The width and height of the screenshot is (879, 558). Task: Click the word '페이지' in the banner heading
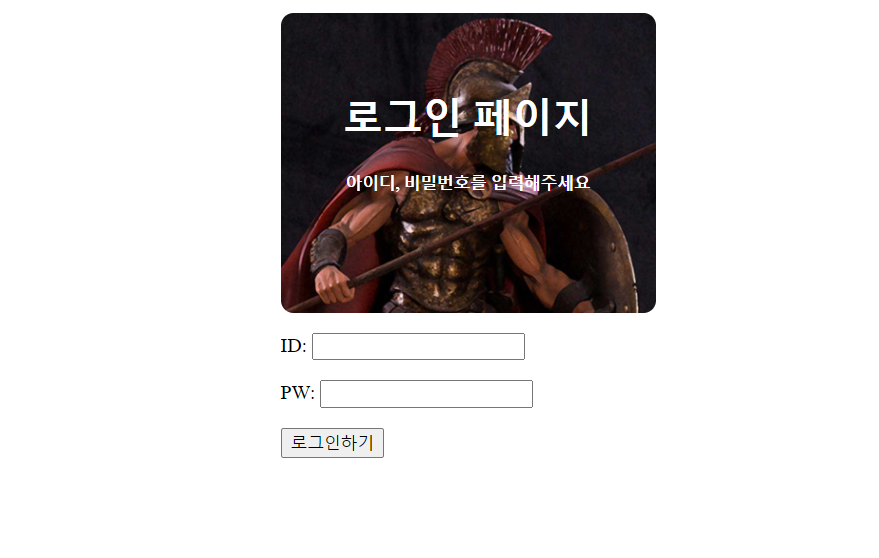[x=532, y=117]
